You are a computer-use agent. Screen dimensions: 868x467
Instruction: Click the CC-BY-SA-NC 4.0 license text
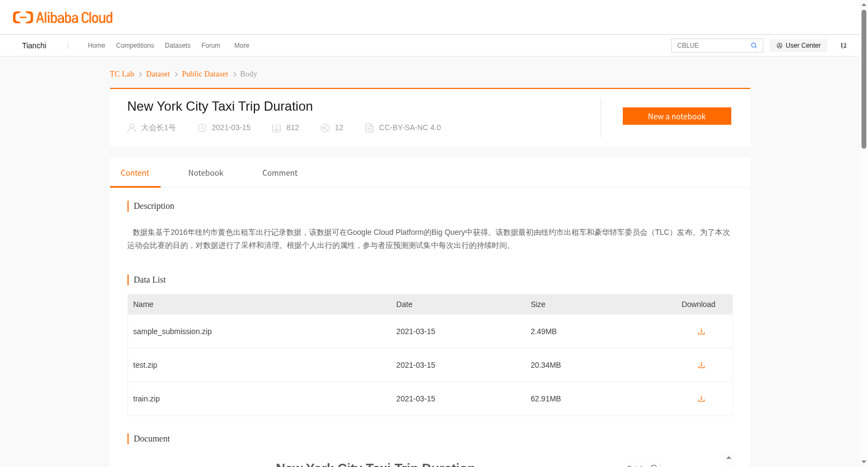[x=410, y=127]
